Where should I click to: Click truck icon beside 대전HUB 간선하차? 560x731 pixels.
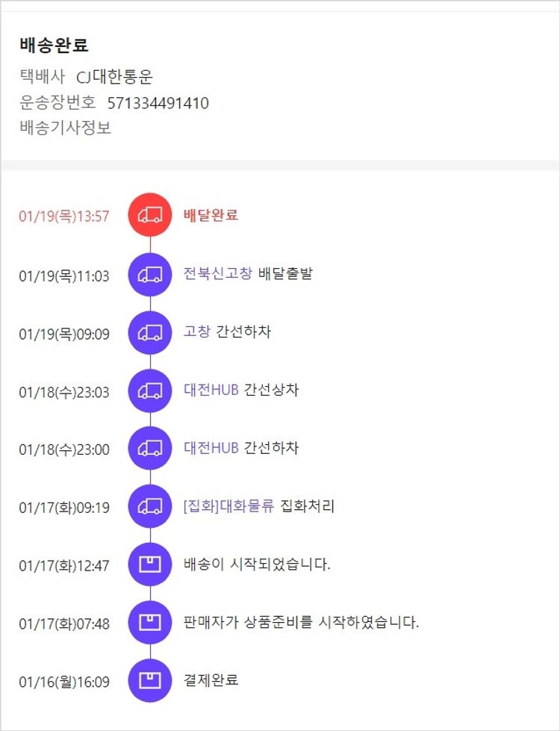[x=150, y=449]
